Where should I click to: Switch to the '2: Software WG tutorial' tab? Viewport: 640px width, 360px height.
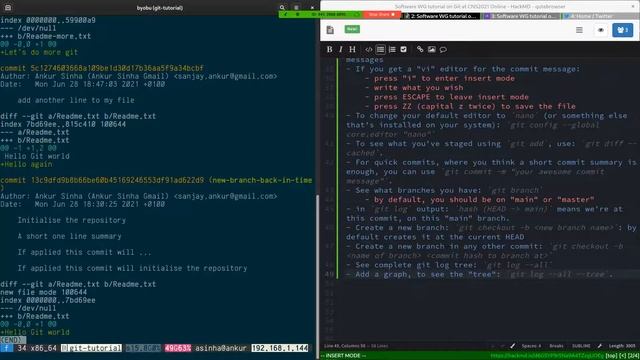[x=441, y=16]
